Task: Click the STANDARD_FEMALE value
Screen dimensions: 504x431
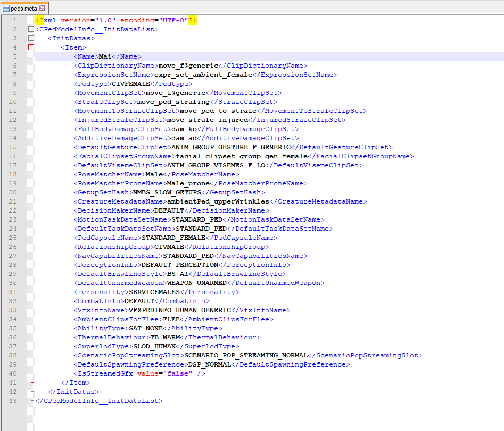Action: pyautogui.click(x=173, y=238)
